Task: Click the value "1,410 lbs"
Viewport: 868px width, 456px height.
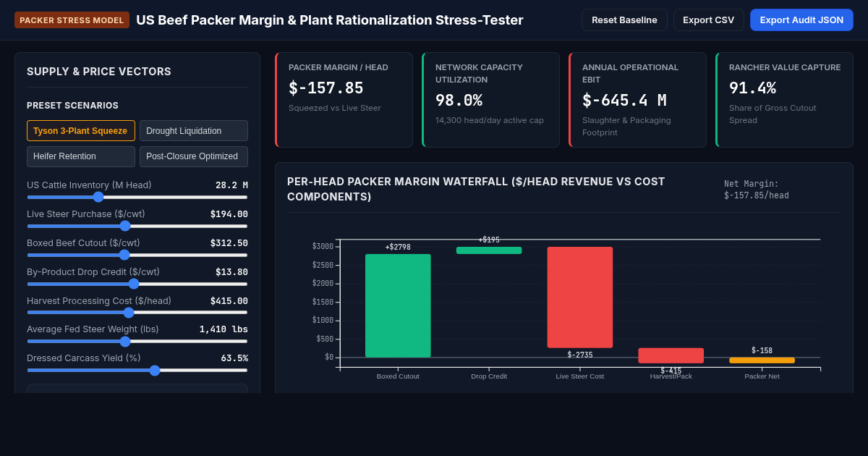Action: point(224,329)
